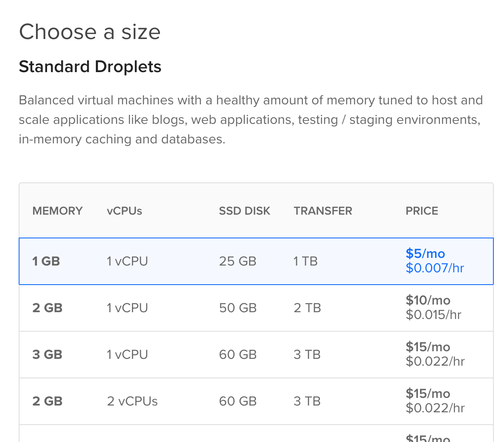
Task: Click the 1 TB transfer cell
Action: pos(305,261)
